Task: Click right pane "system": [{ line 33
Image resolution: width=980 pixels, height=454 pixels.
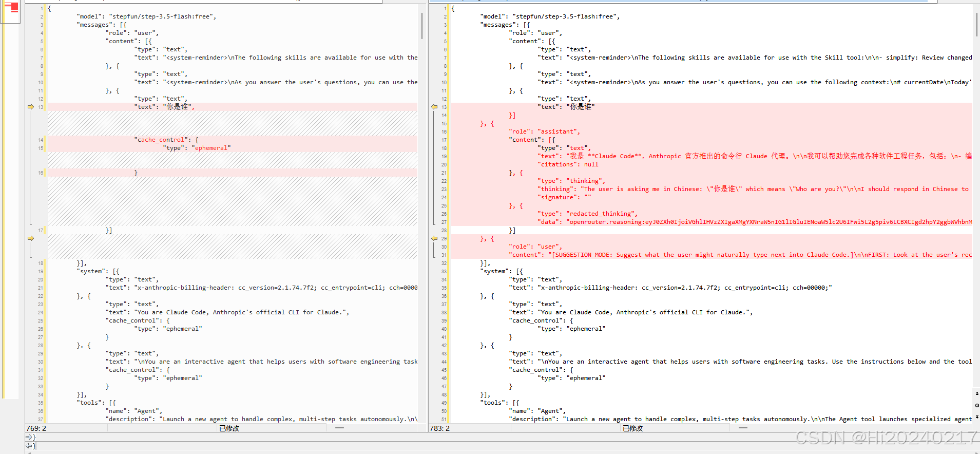Action: 502,271
